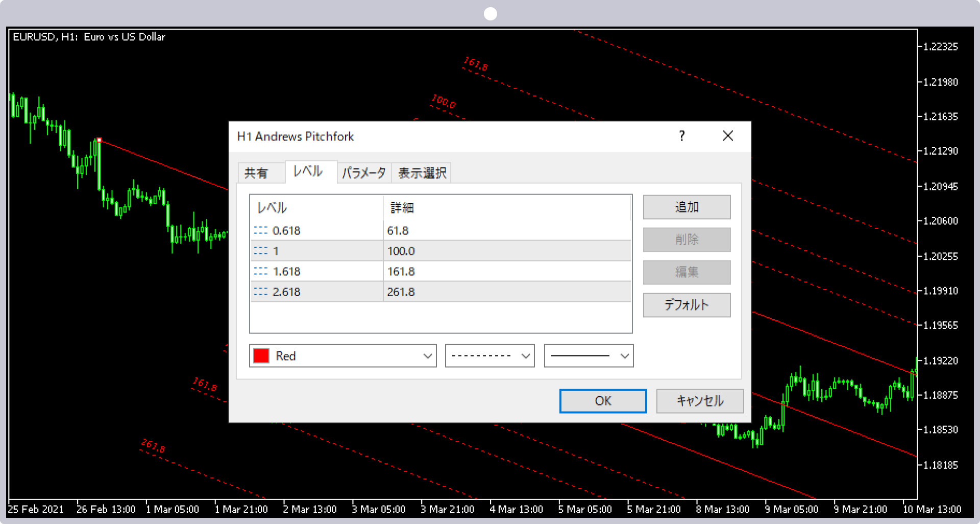
Task: Select the レベル tab
Action: point(310,172)
